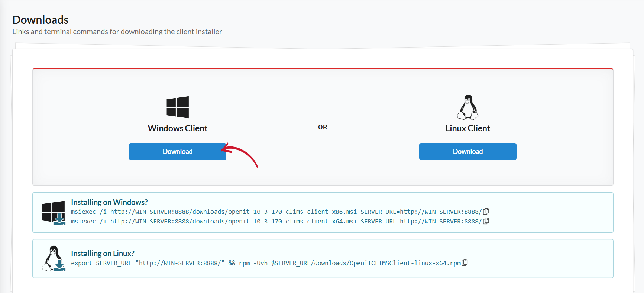Click the 'Installing on Windows?' heading

pos(109,202)
